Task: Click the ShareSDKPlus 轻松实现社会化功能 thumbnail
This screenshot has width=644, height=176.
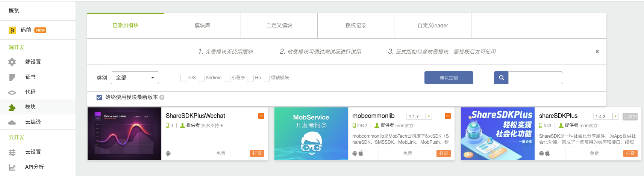Action: pyautogui.click(x=498, y=134)
